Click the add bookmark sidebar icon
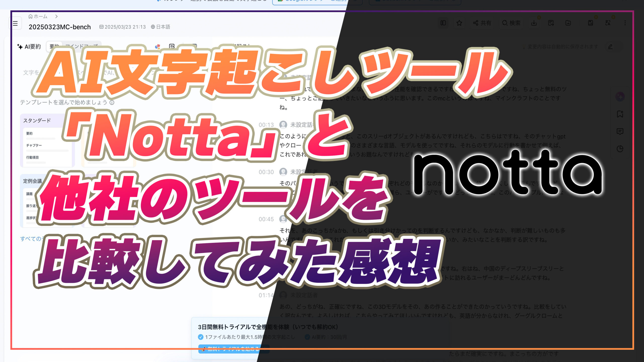Image resolution: width=644 pixels, height=362 pixels. 620,114
